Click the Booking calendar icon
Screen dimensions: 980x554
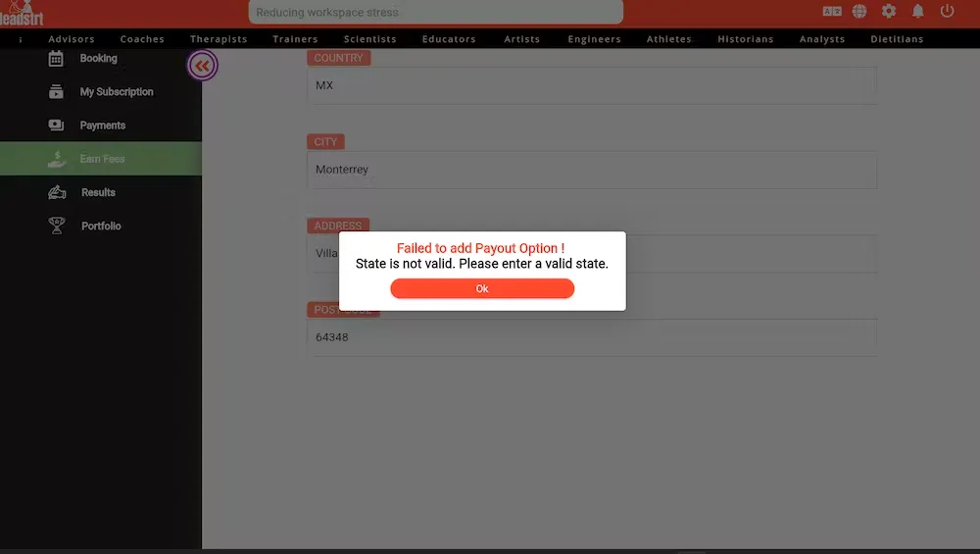pyautogui.click(x=56, y=59)
